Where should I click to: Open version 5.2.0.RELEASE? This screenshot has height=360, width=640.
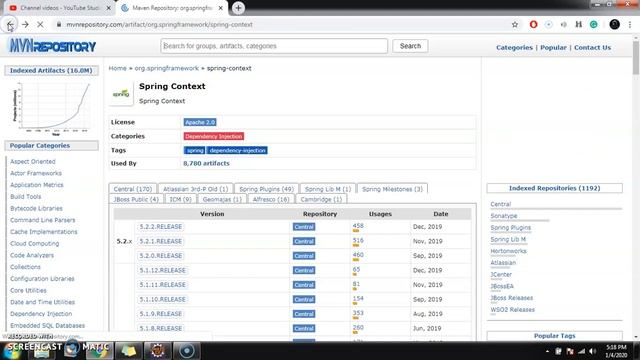coord(160,256)
